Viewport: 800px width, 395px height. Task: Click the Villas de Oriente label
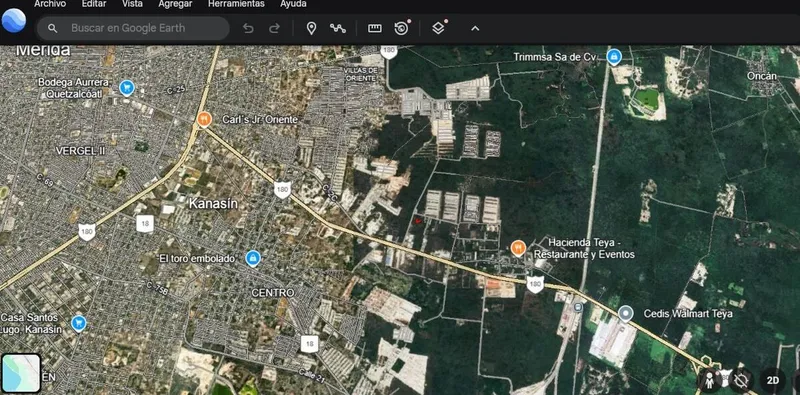click(361, 74)
